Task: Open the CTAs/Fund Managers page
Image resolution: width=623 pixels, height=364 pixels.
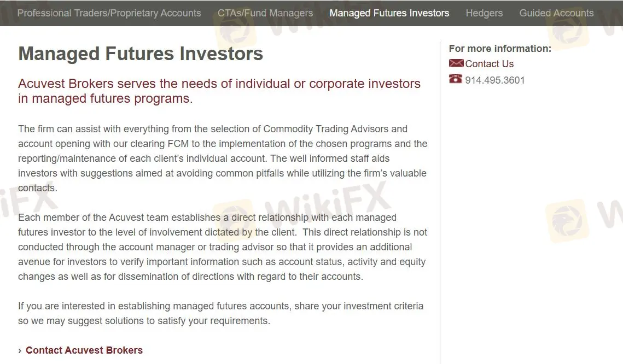Action: pyautogui.click(x=265, y=13)
